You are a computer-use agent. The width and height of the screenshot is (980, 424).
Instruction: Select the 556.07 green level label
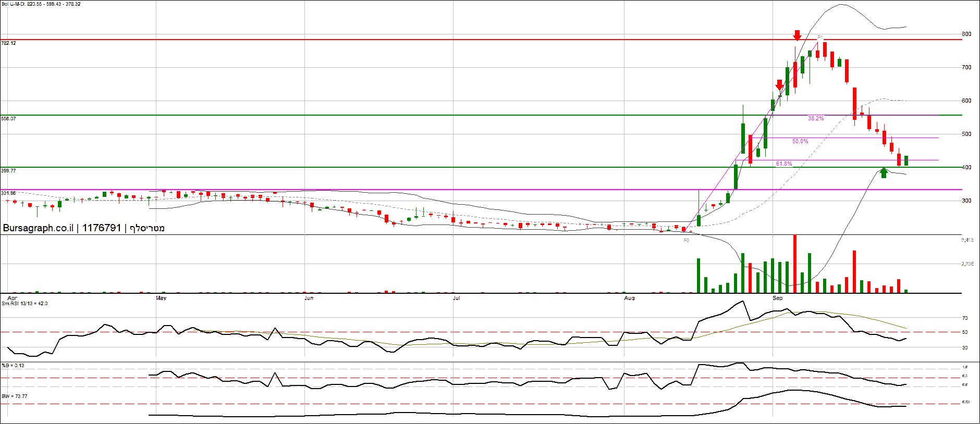(x=8, y=119)
